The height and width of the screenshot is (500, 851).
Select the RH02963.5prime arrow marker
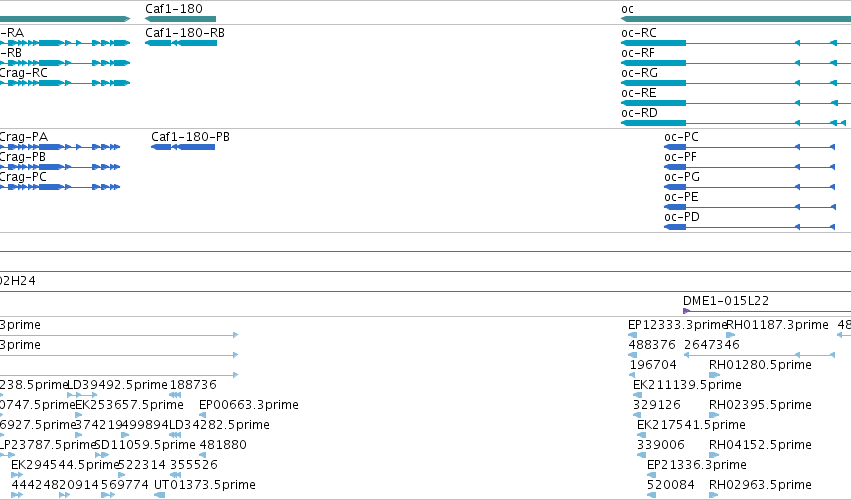click(x=714, y=495)
